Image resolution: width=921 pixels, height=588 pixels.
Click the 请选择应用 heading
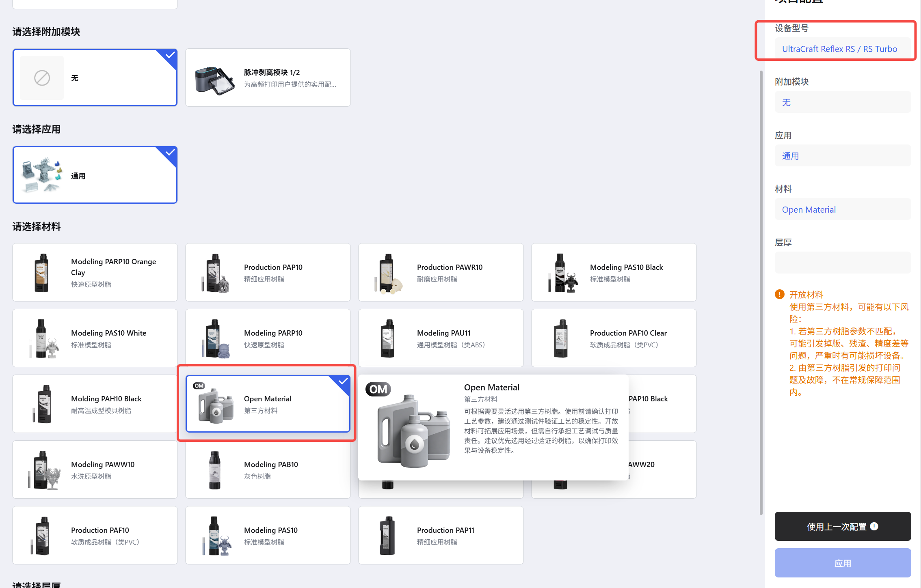37,129
